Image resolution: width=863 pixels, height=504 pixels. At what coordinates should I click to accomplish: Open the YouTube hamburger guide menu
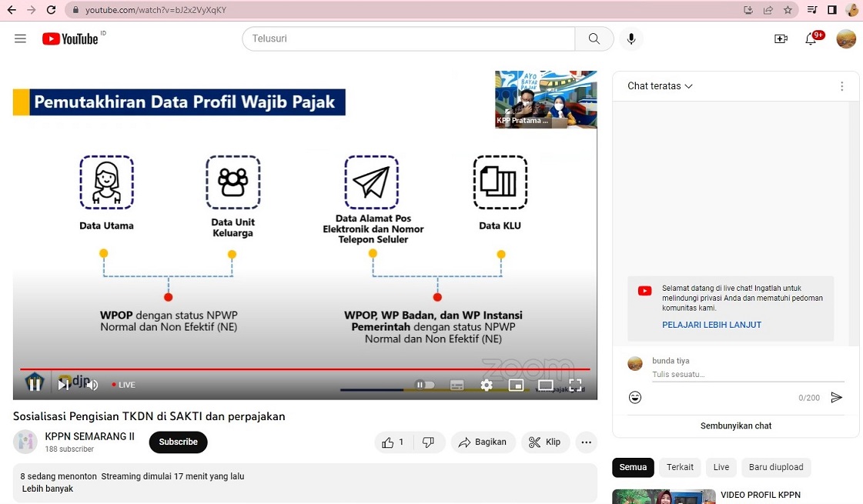[21, 38]
